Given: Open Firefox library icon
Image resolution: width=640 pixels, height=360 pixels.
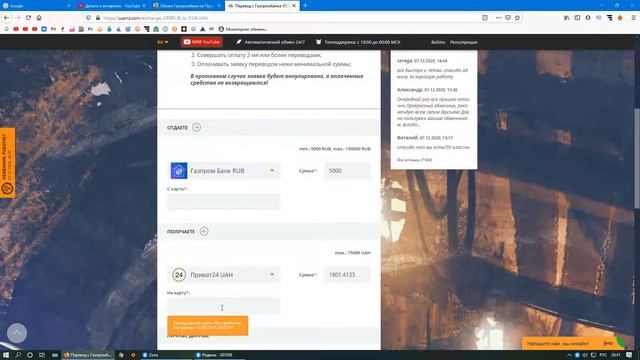Looking at the screenshot, I should coord(567,18).
